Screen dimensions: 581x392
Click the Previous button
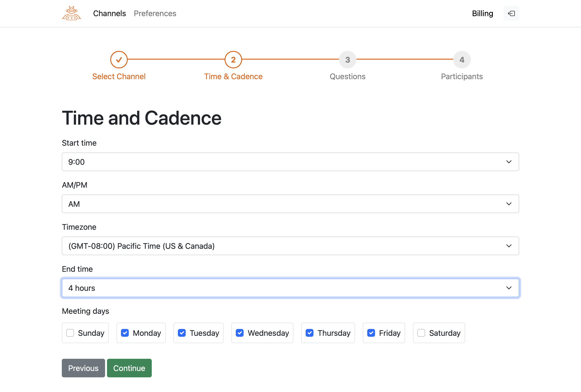[83, 368]
